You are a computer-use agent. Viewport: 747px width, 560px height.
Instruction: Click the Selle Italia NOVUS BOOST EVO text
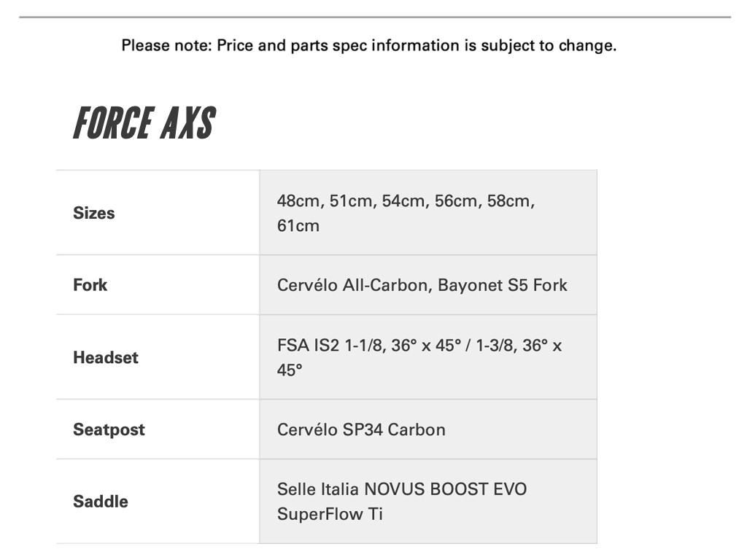click(401, 489)
